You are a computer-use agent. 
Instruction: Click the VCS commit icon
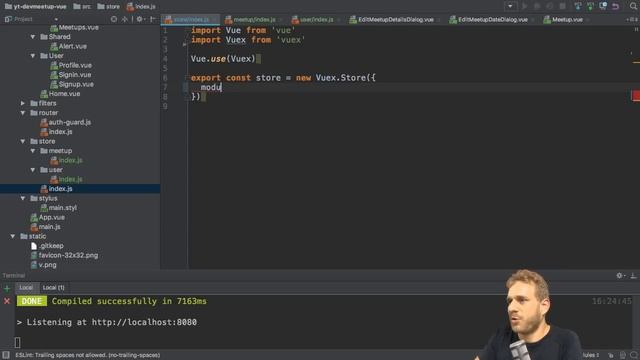click(590, 6)
